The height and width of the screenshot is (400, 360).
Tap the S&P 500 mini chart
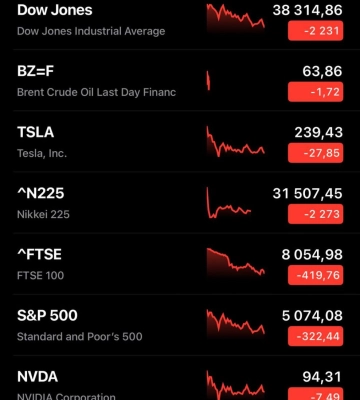(x=236, y=323)
